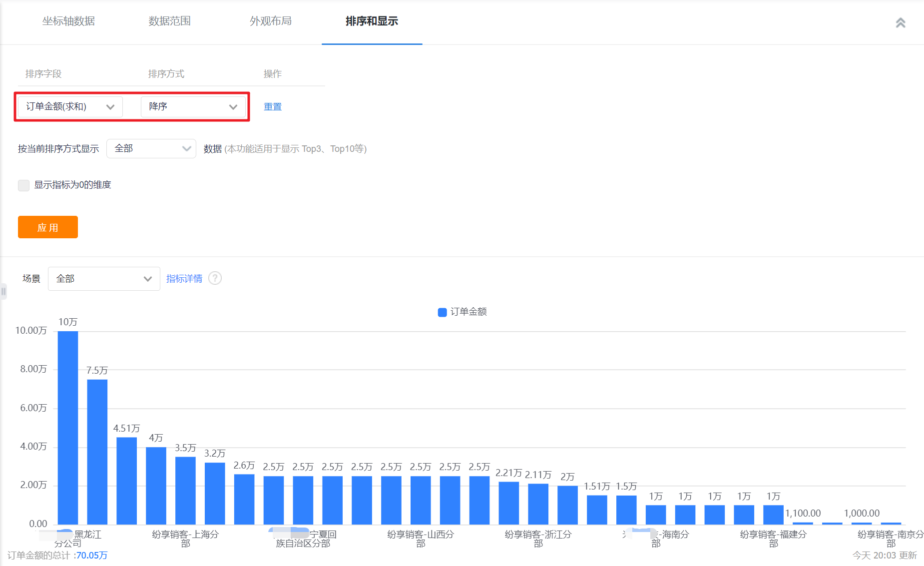This screenshot has height=566, width=924.
Task: Click the 2.6万 bar in the chart
Action: point(244,499)
